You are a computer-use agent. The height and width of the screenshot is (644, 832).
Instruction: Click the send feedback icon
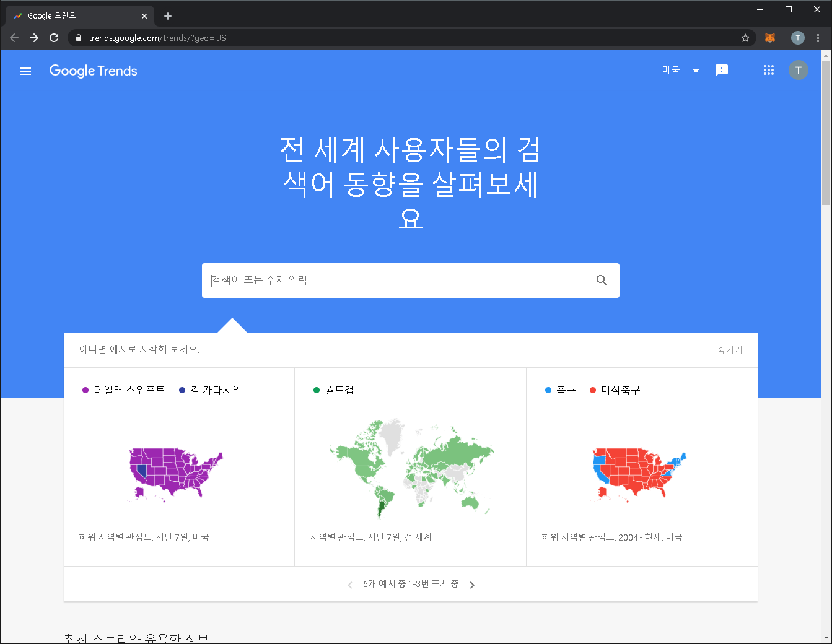(722, 71)
